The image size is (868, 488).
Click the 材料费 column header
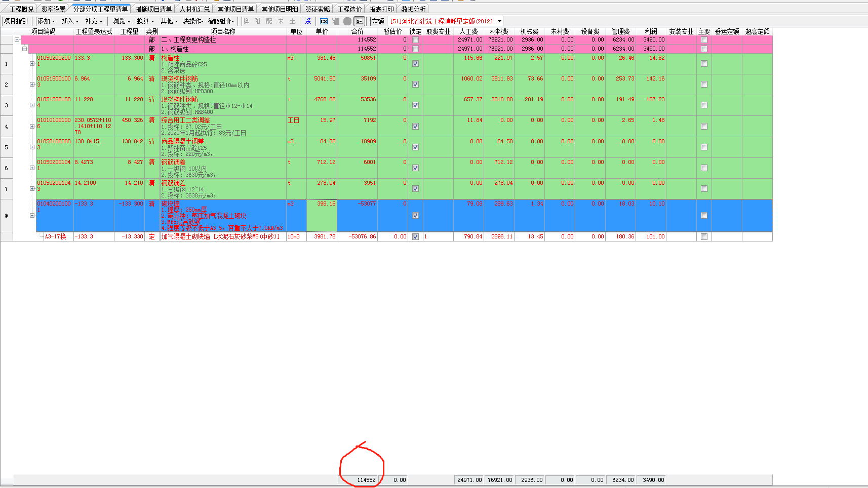coord(499,31)
